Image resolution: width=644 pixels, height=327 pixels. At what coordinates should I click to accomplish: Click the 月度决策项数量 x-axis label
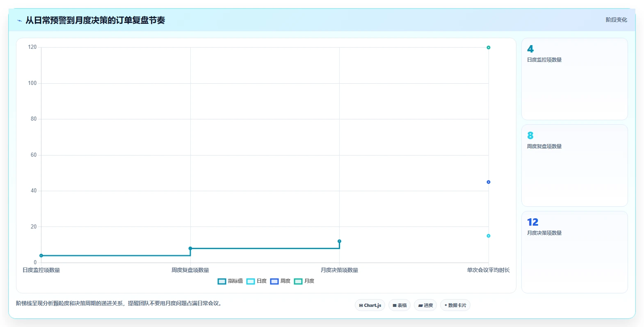[x=339, y=270]
